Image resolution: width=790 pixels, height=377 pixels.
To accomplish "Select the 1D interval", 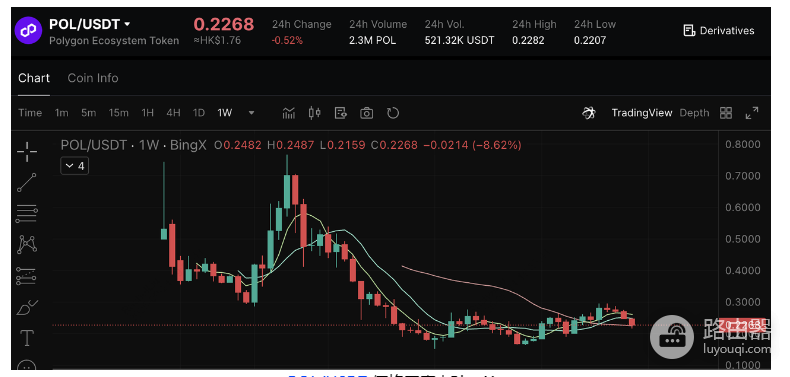I will tap(199, 113).
